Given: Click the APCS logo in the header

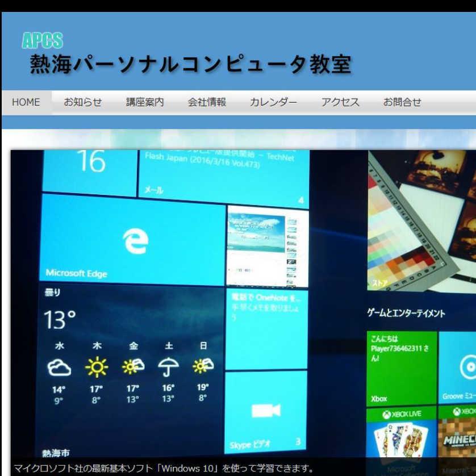Looking at the screenshot, I should point(43,40).
